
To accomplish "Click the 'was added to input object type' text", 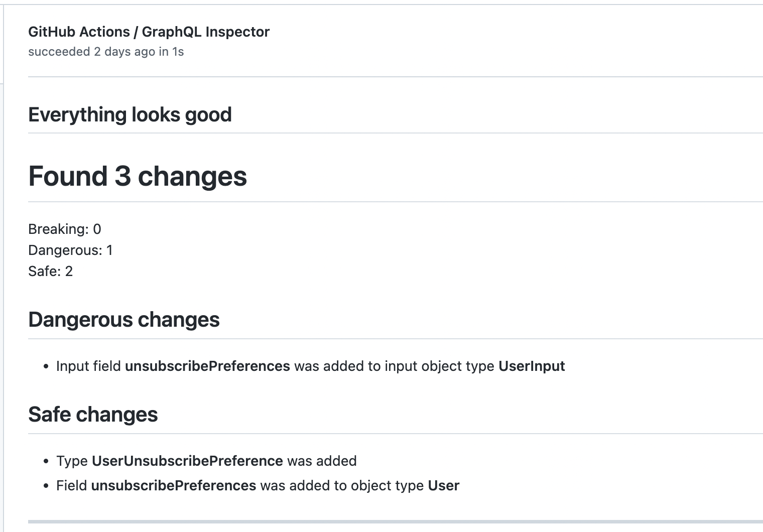I will point(394,366).
